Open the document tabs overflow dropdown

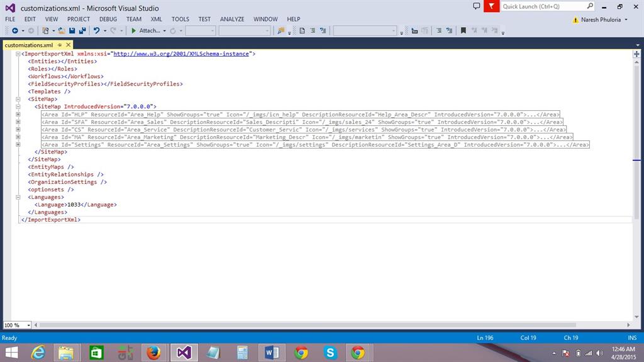click(x=638, y=45)
